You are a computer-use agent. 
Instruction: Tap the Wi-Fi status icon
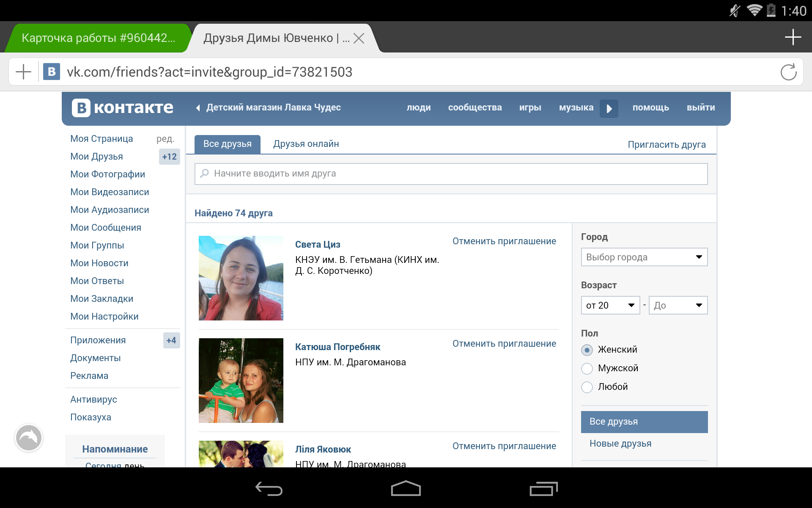[x=754, y=10]
